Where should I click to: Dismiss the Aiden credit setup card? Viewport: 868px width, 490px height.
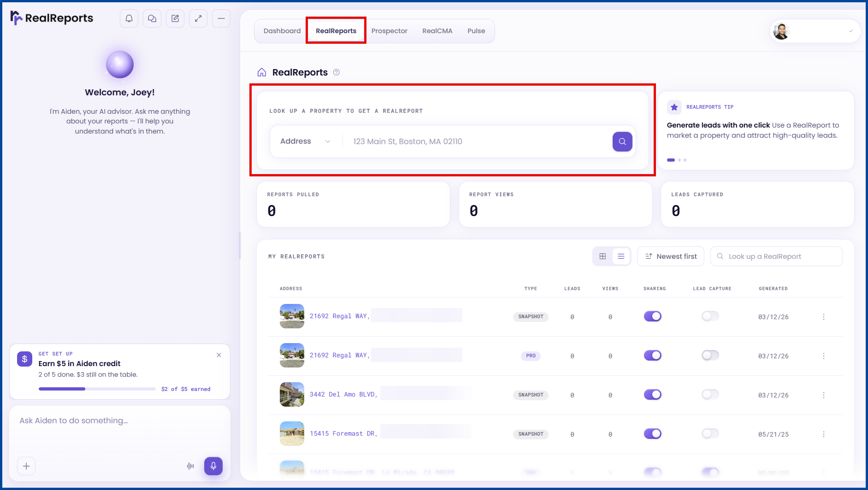(219, 355)
